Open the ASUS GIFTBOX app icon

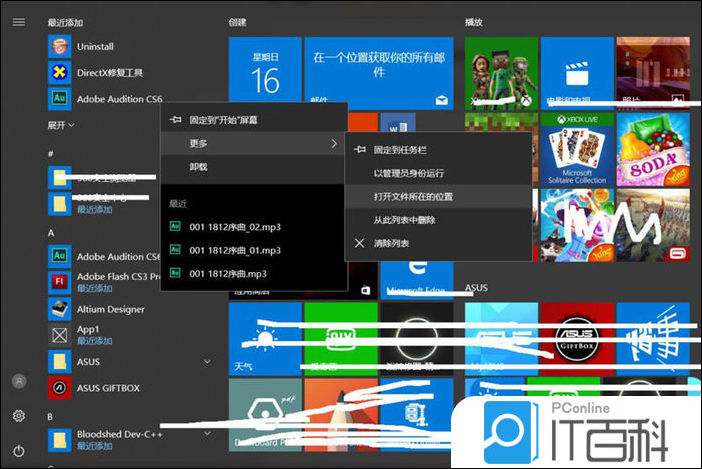point(60,387)
